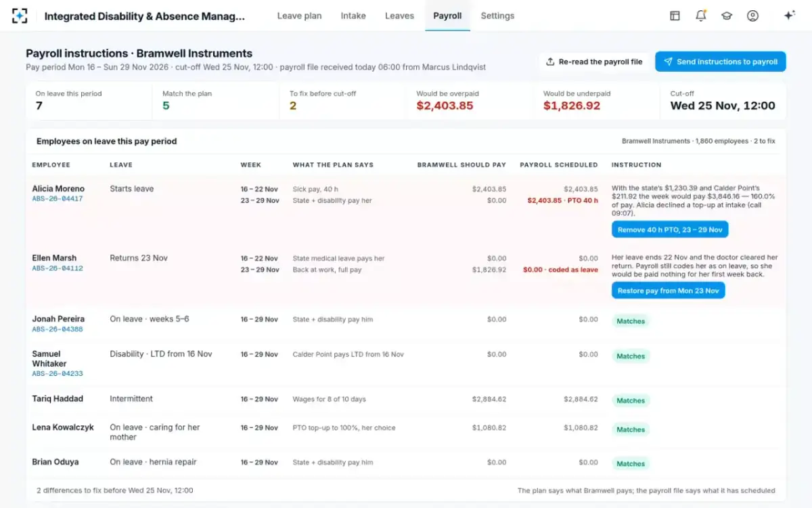Click Re-read the payroll file button
This screenshot has width=812, height=508.
[594, 62]
